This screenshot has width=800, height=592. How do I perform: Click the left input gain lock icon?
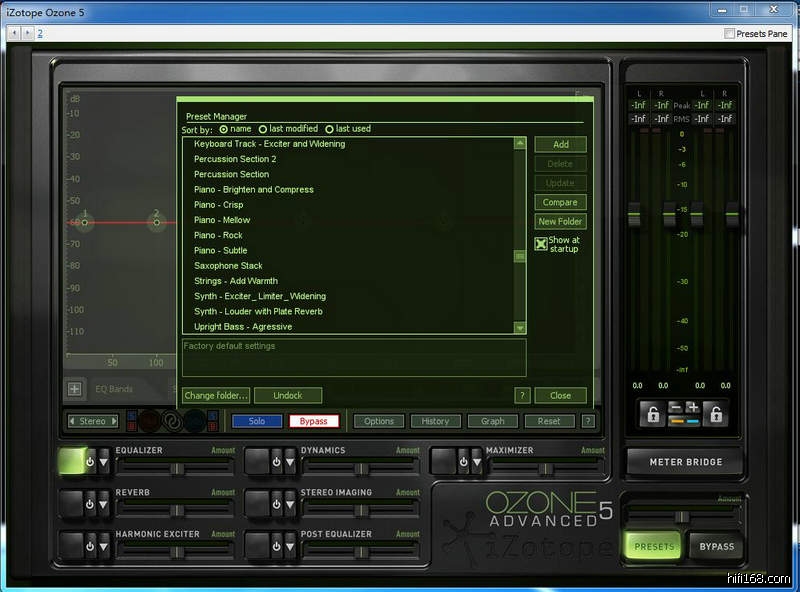[653, 414]
